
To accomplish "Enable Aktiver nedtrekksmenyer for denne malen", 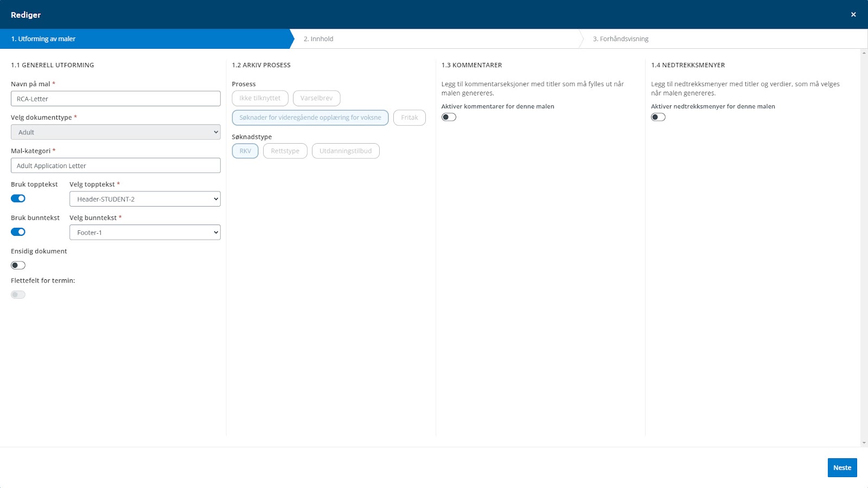I will pyautogui.click(x=658, y=117).
